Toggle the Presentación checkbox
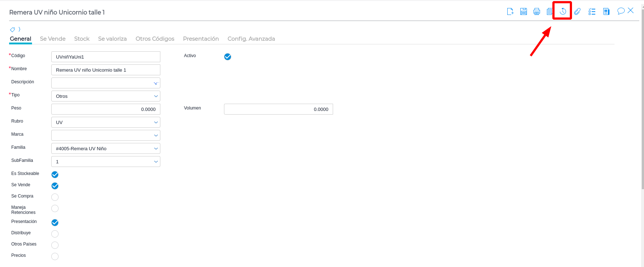 [55, 223]
